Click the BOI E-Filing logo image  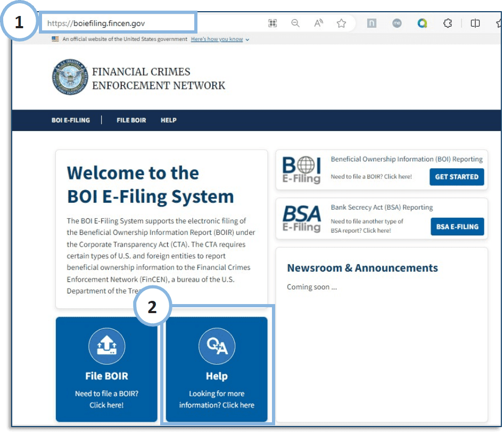pos(301,170)
